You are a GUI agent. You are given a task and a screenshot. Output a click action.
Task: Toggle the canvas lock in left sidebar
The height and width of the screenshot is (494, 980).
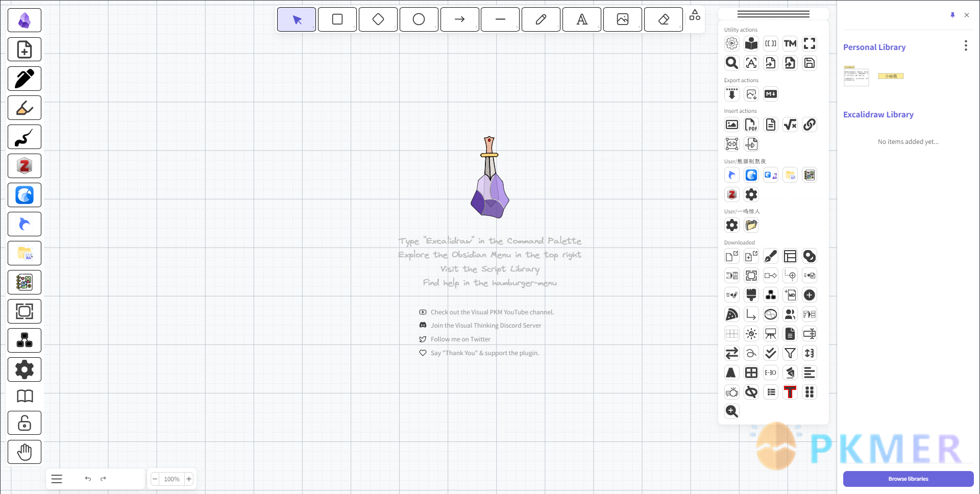(x=24, y=423)
